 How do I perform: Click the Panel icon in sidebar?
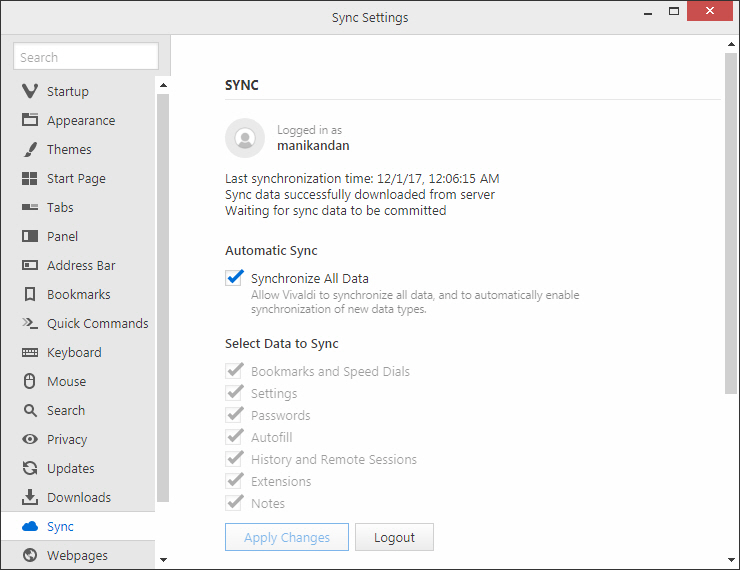tap(30, 236)
